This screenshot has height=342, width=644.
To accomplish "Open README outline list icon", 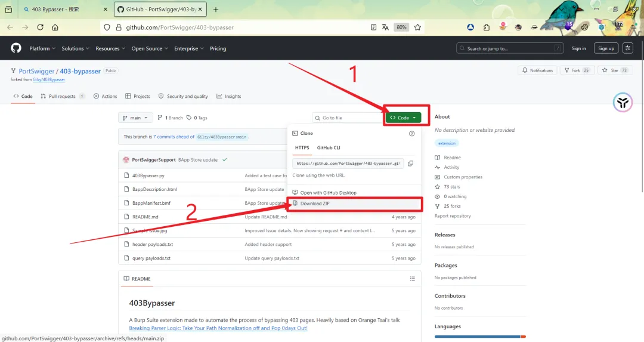I will pyautogui.click(x=413, y=279).
